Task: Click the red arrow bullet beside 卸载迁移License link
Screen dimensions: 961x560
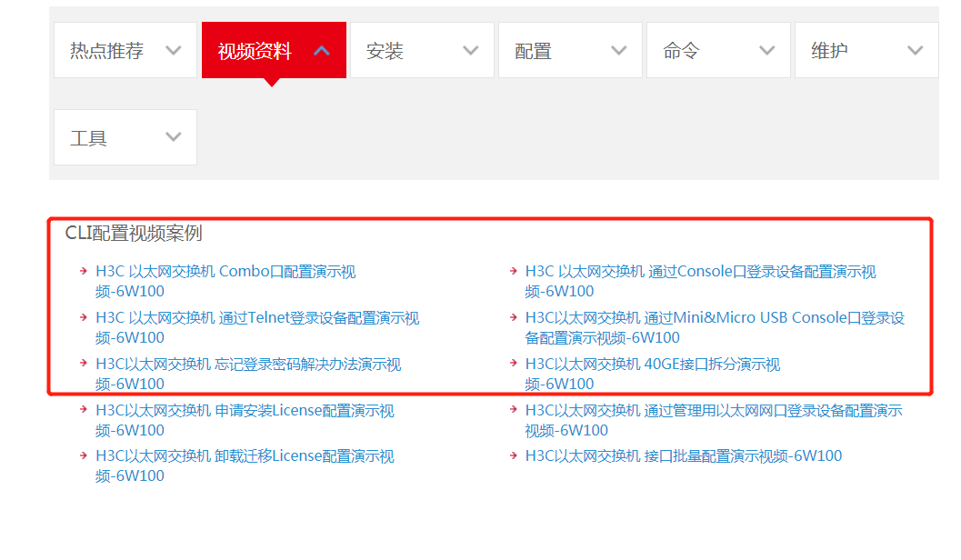Action: (x=84, y=455)
